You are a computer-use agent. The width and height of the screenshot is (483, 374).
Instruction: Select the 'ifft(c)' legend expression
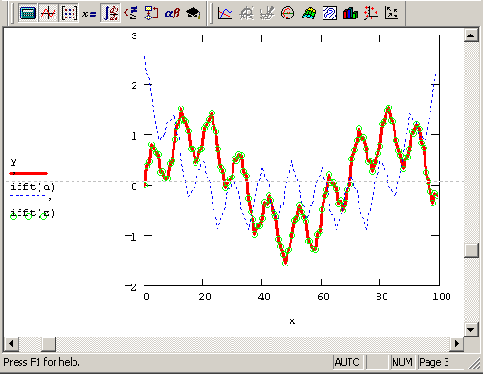click(32, 213)
